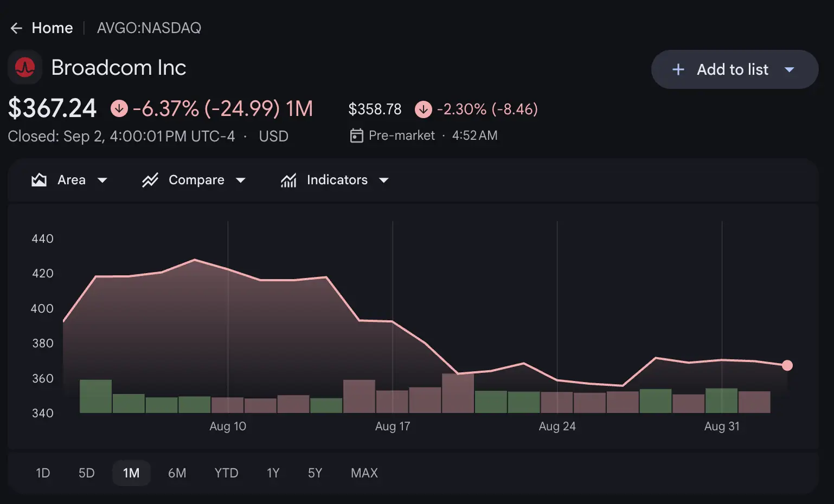The width and height of the screenshot is (834, 504).
Task: Expand the Add to list dropdown arrow
Action: [x=790, y=69]
